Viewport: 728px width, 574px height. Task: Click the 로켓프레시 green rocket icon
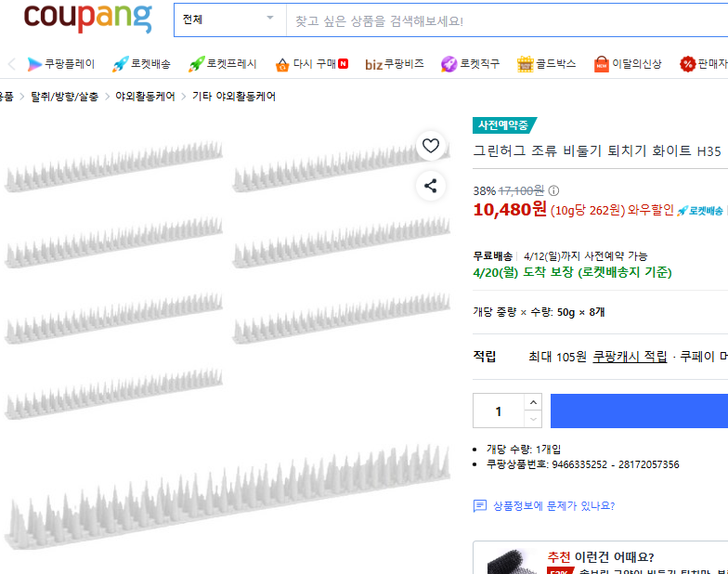tap(196, 64)
